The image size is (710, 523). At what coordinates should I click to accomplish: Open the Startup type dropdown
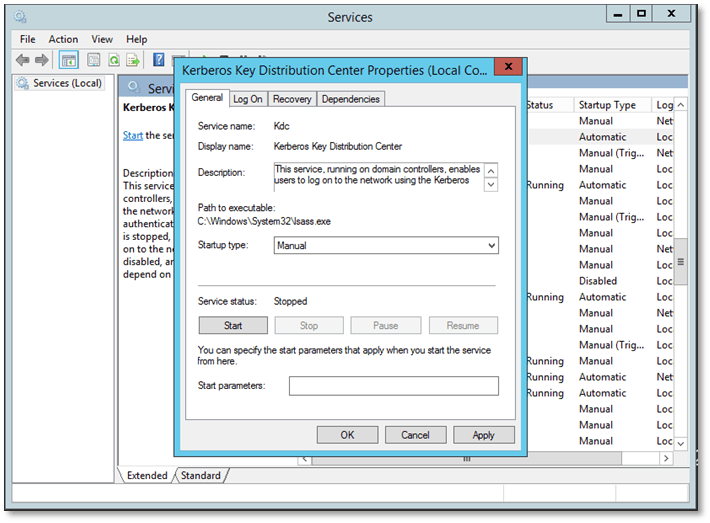[x=386, y=245]
